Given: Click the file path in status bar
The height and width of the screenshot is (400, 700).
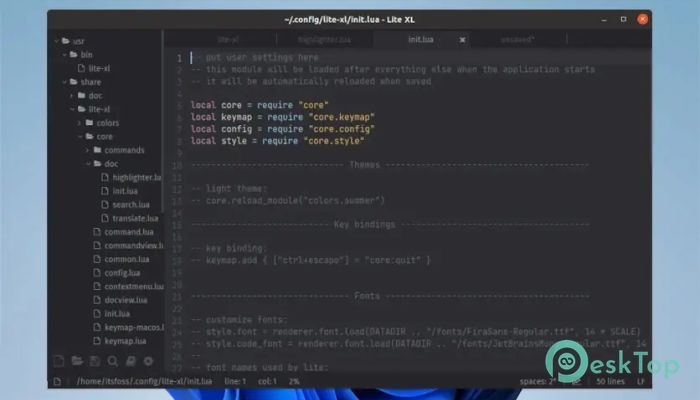Looking at the screenshot, I should 144,381.
